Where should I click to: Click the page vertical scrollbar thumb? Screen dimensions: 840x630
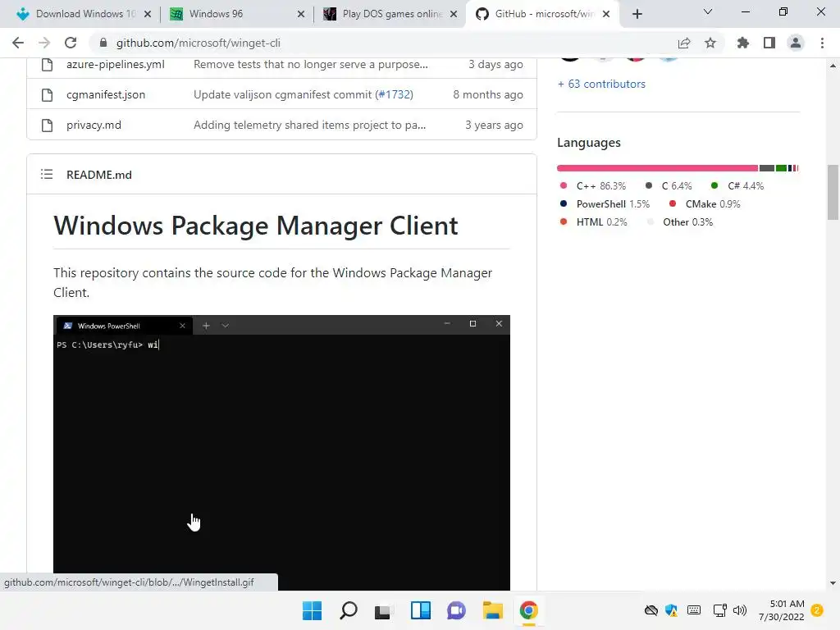click(x=833, y=192)
